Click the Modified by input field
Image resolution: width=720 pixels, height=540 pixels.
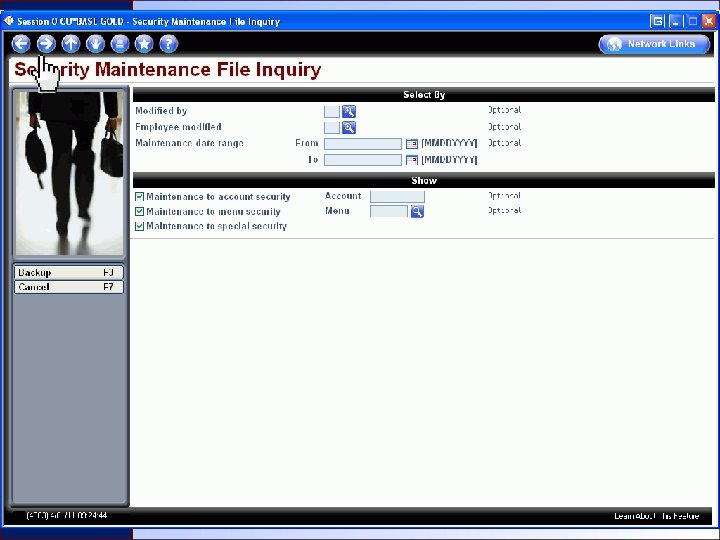332,112
